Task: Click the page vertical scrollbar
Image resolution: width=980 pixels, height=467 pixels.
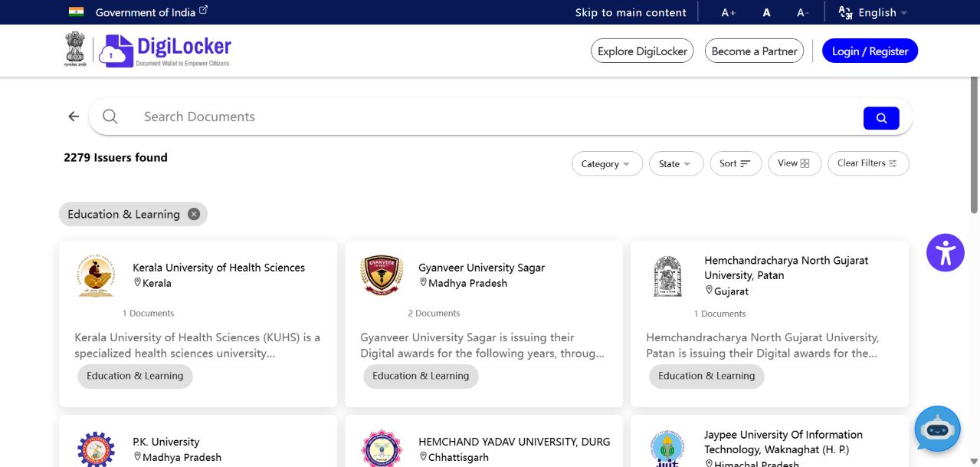Action: (x=975, y=145)
